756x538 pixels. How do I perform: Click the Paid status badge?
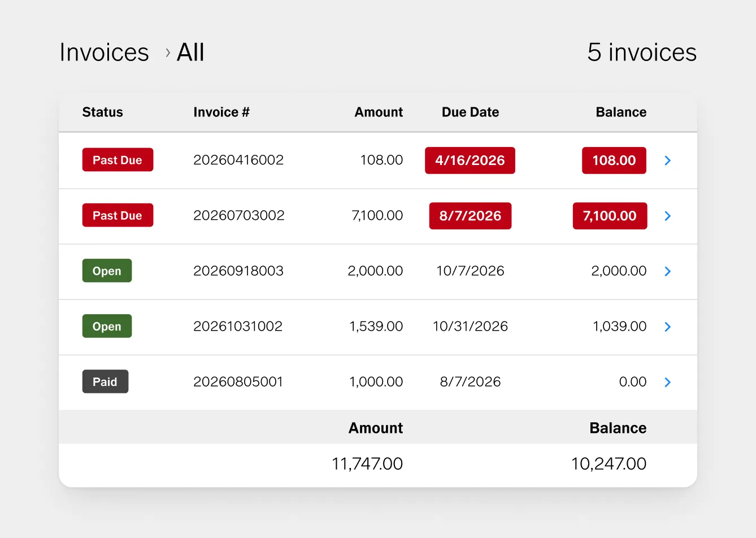tap(105, 381)
